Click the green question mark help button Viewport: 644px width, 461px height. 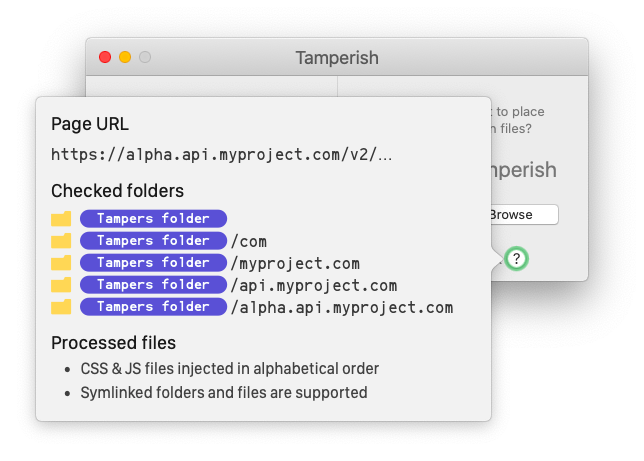(x=516, y=259)
